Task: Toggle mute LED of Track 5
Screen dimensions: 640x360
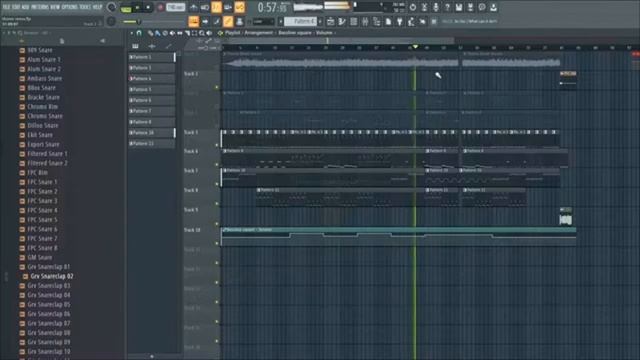Action: (217, 145)
